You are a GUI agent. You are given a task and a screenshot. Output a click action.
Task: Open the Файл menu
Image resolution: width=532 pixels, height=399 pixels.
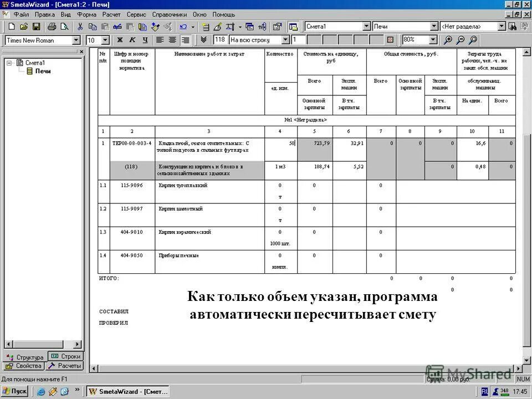tap(21, 14)
